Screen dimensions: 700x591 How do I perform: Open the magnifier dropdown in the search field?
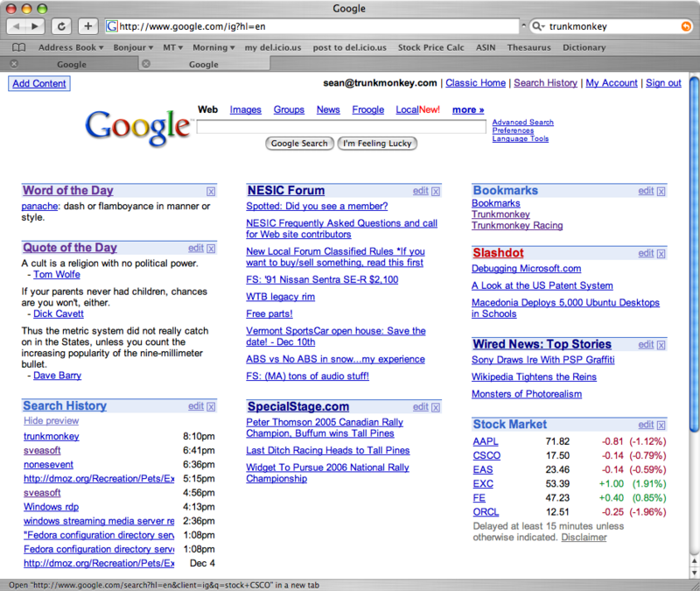539,26
